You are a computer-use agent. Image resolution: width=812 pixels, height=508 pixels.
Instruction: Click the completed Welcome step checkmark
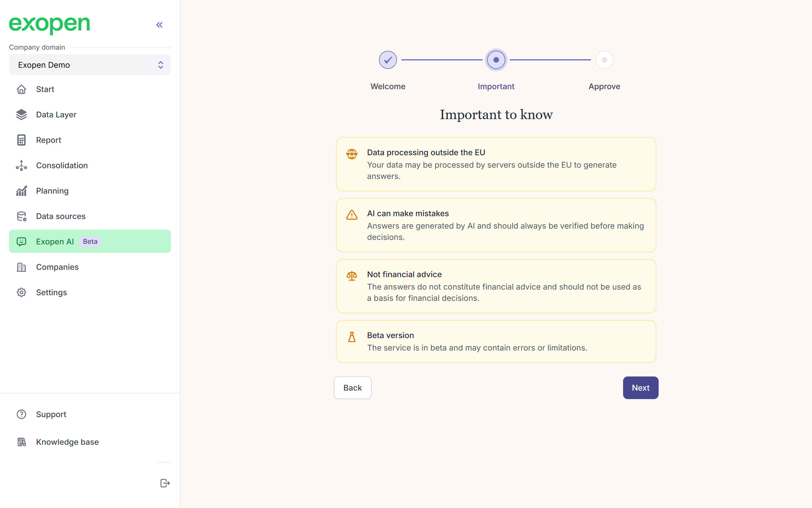[x=388, y=60]
